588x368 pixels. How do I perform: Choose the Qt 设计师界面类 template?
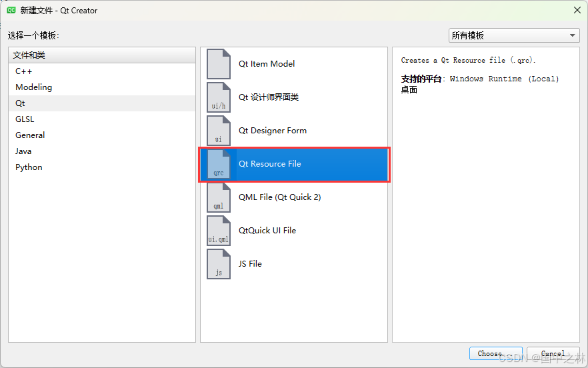click(x=294, y=97)
